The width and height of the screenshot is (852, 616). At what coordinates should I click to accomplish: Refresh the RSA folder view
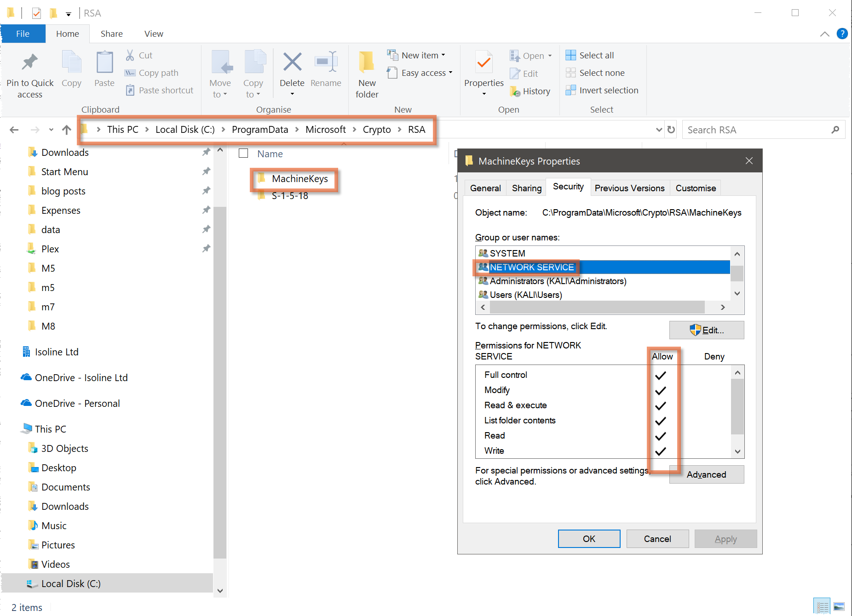tap(671, 130)
